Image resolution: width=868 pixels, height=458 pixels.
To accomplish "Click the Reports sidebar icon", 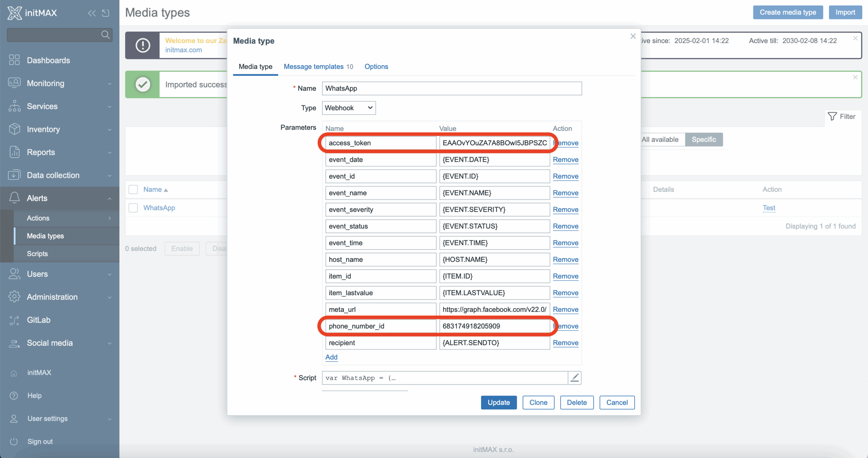I will [14, 152].
